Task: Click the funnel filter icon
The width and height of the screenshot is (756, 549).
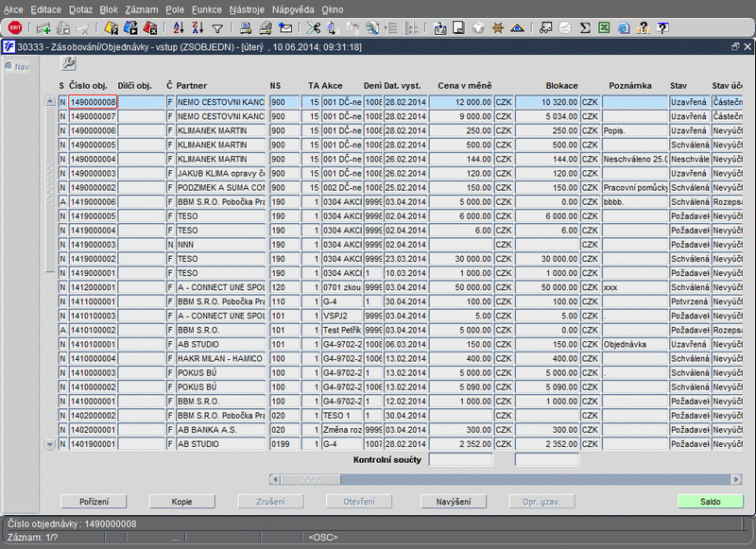Action: 217,29
